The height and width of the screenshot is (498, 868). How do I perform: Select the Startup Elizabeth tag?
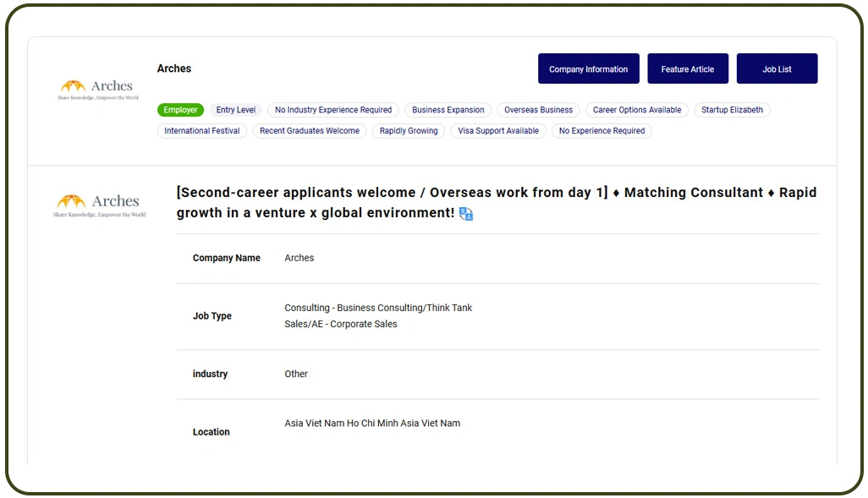(732, 110)
